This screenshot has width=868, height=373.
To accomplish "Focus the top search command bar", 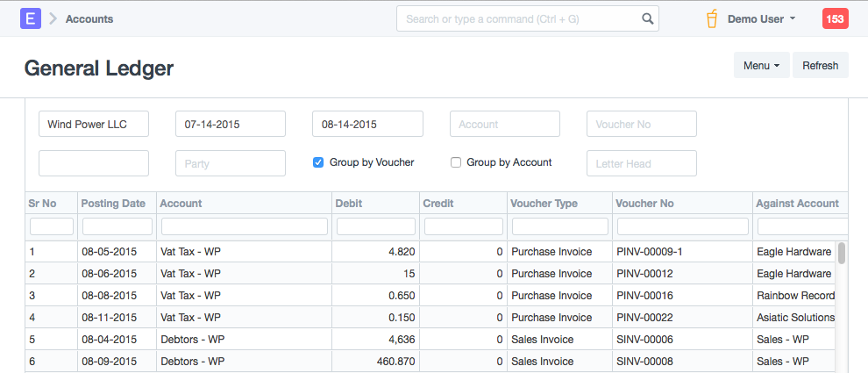I will point(522,18).
